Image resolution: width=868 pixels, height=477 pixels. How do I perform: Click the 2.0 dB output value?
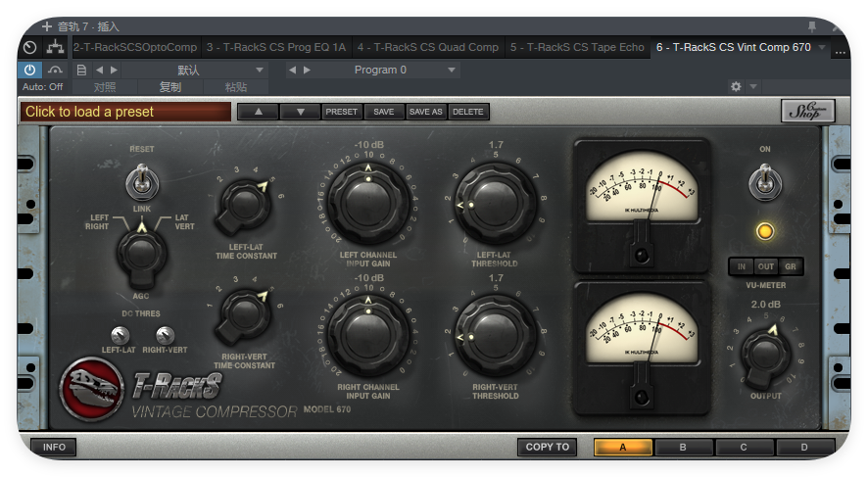[x=765, y=305]
